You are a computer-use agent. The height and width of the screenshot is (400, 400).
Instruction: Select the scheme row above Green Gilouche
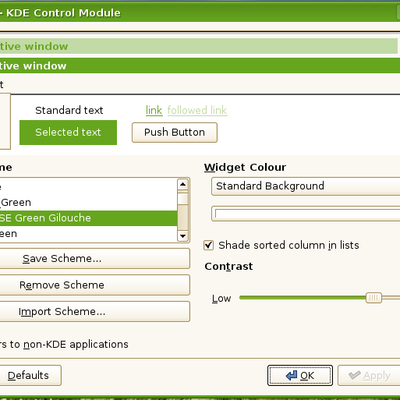(x=88, y=202)
